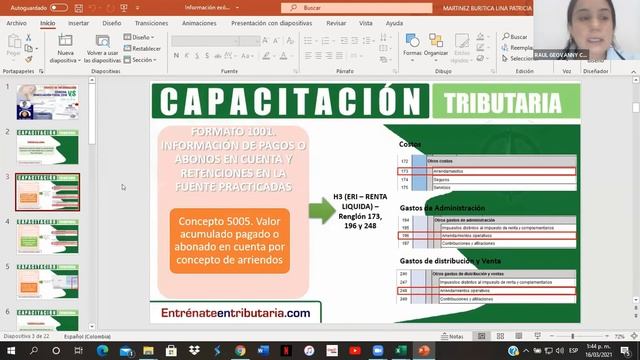Switch to reading view icon
Viewport: 640px width, 360px height.
(519, 336)
